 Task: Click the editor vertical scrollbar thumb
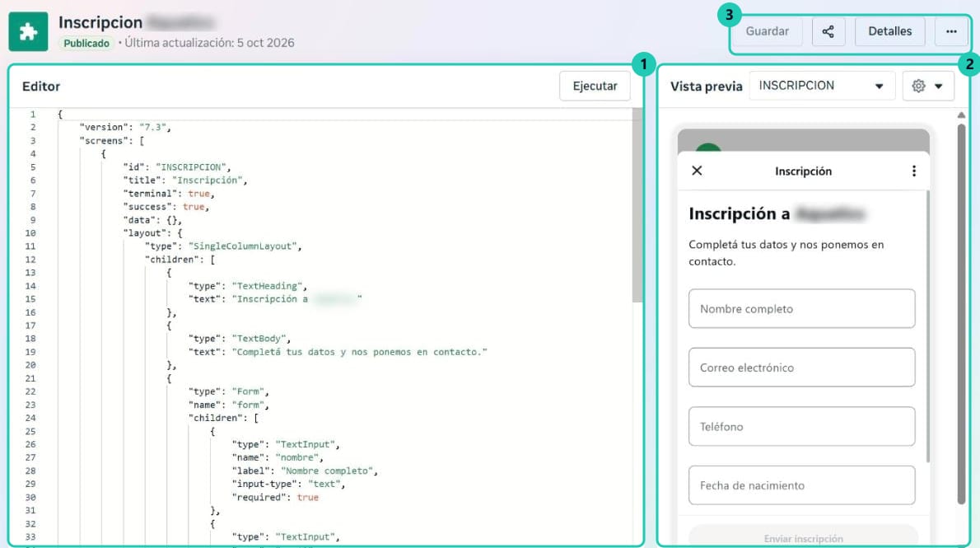click(x=637, y=207)
